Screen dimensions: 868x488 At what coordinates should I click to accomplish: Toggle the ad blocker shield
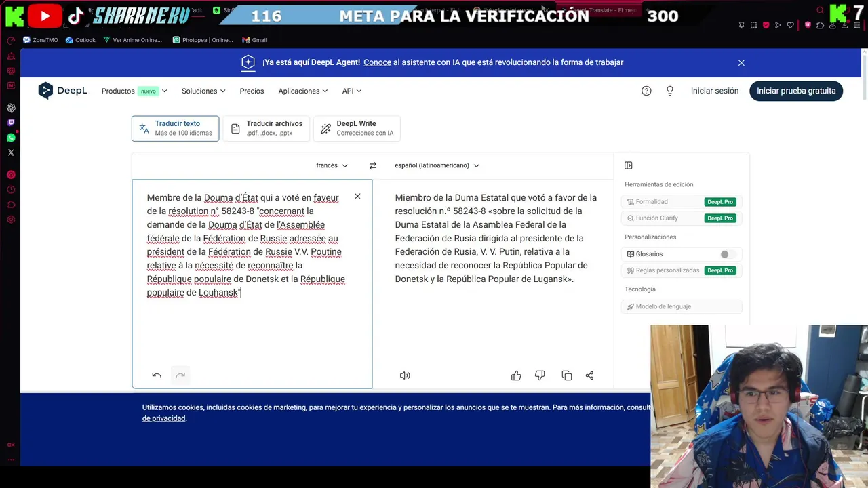pos(766,25)
